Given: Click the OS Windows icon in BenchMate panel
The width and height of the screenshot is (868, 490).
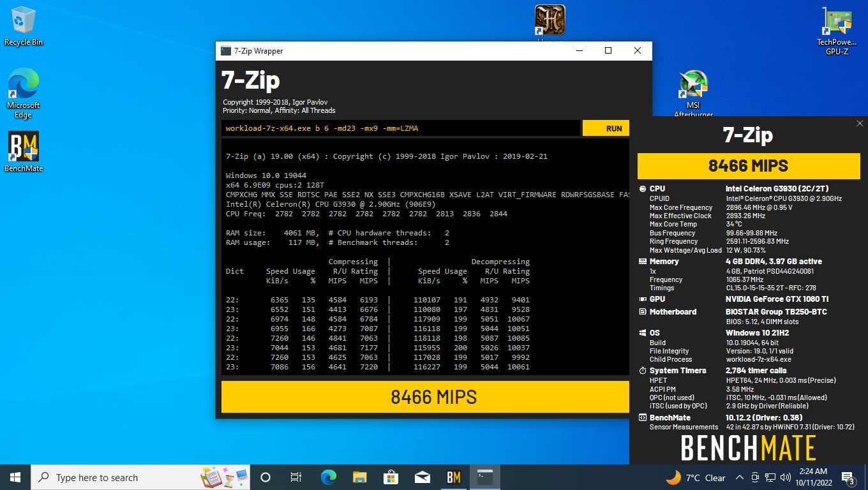Looking at the screenshot, I should [x=643, y=333].
